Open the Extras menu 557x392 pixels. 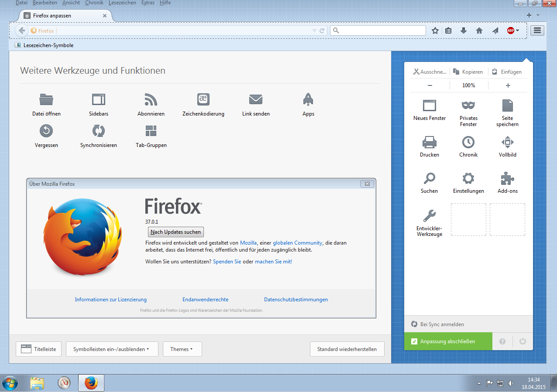[x=148, y=3]
